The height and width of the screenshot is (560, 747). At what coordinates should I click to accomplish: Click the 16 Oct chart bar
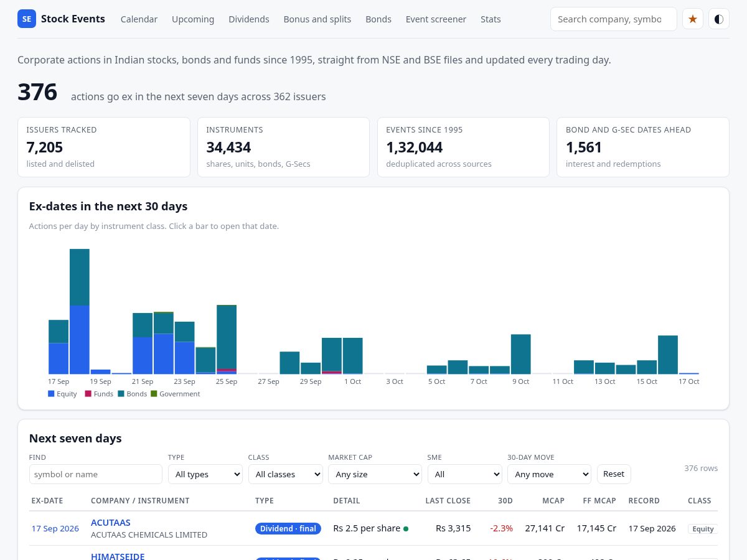pos(668,355)
